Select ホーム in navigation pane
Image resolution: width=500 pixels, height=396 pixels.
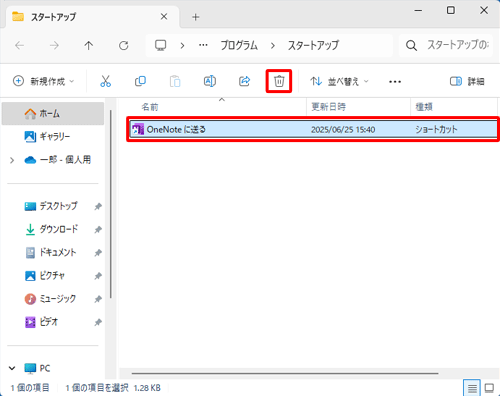[x=53, y=114]
